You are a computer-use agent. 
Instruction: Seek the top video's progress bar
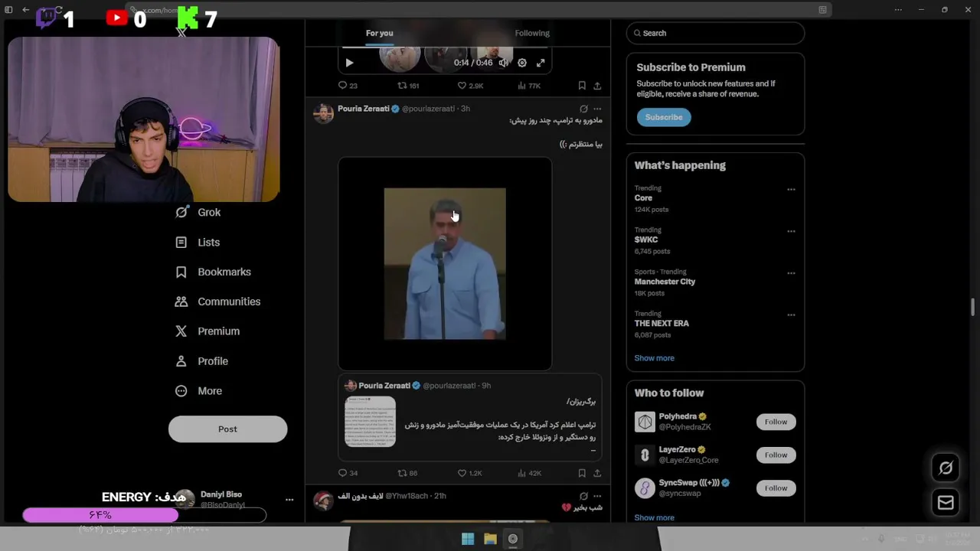click(445, 47)
